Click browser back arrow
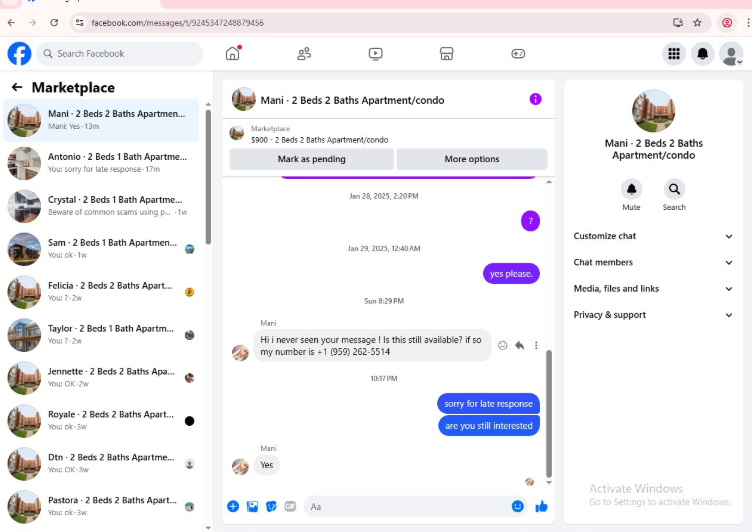The height and width of the screenshot is (532, 752). click(x=12, y=23)
